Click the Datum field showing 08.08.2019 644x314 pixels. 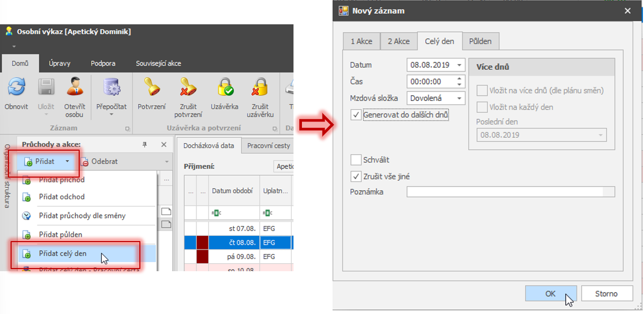coord(431,65)
